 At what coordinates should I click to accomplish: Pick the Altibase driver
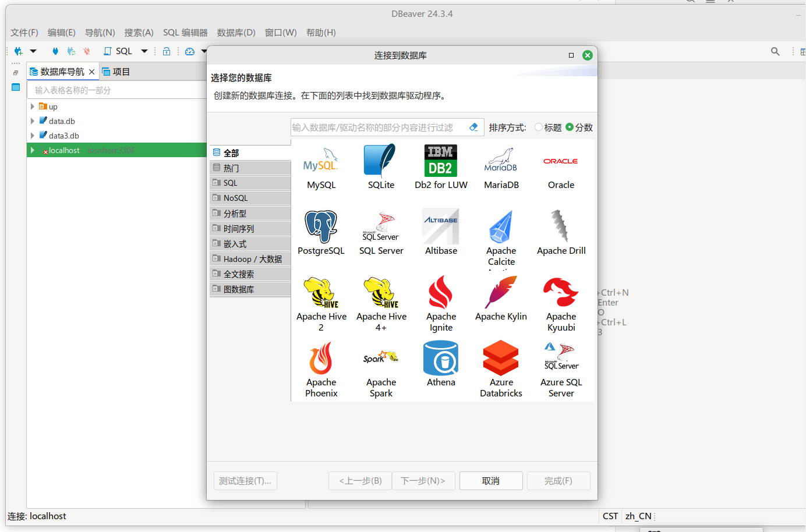pyautogui.click(x=441, y=233)
